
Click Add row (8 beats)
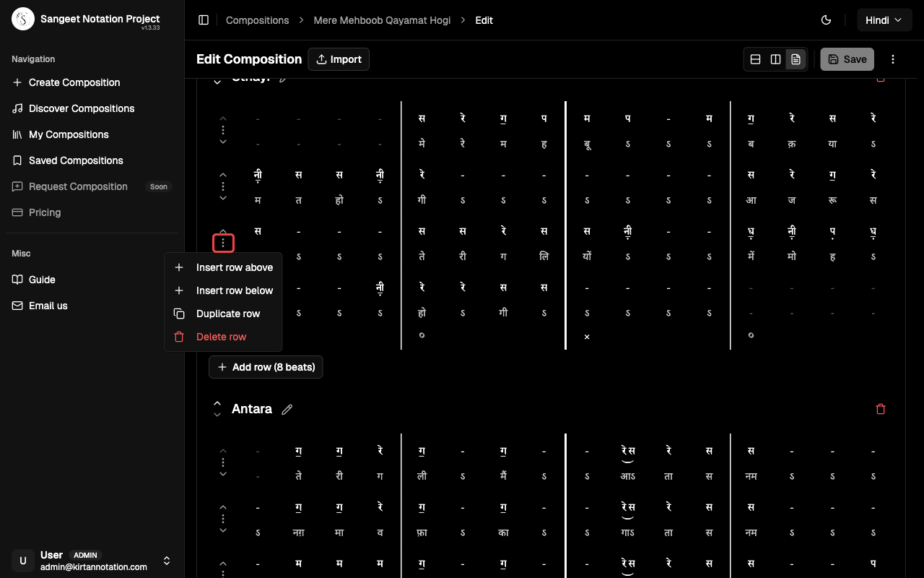266,367
